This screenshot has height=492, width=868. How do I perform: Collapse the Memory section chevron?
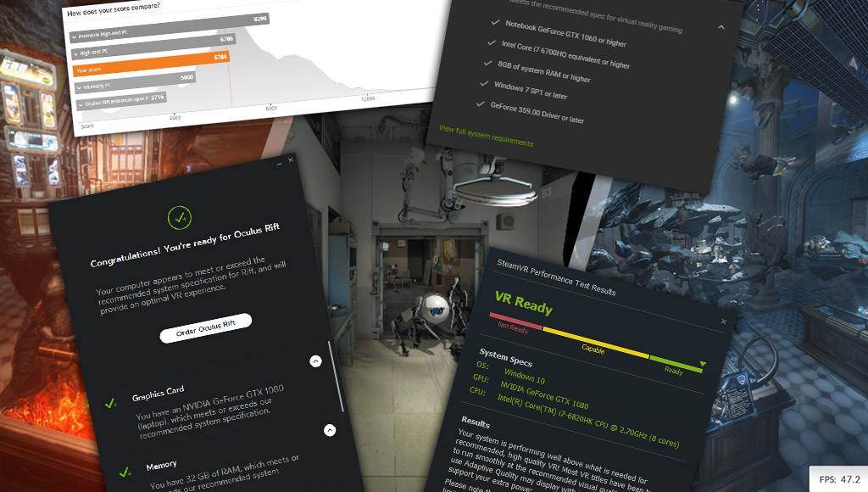[x=330, y=430]
